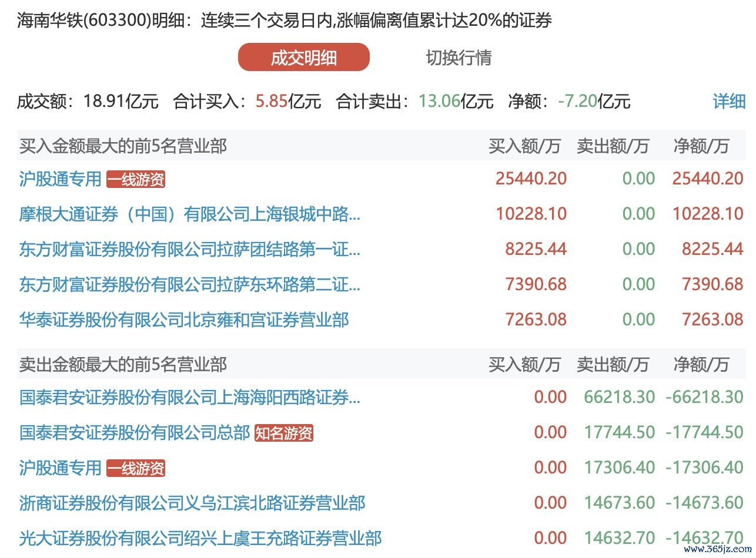The width and height of the screenshot is (756, 558).
Task: Open the 国泰君安证券股份有限公司总部 link
Action: click(x=135, y=433)
